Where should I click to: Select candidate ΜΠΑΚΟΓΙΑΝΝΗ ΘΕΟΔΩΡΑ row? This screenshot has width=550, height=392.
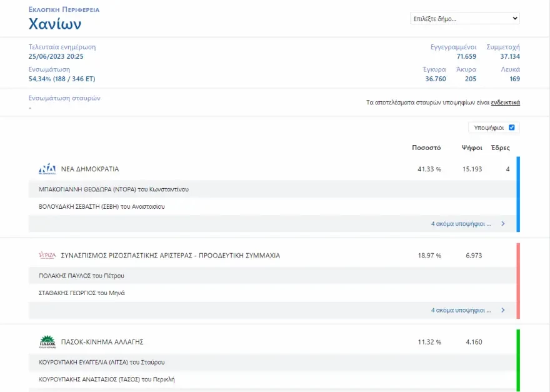tap(114, 189)
